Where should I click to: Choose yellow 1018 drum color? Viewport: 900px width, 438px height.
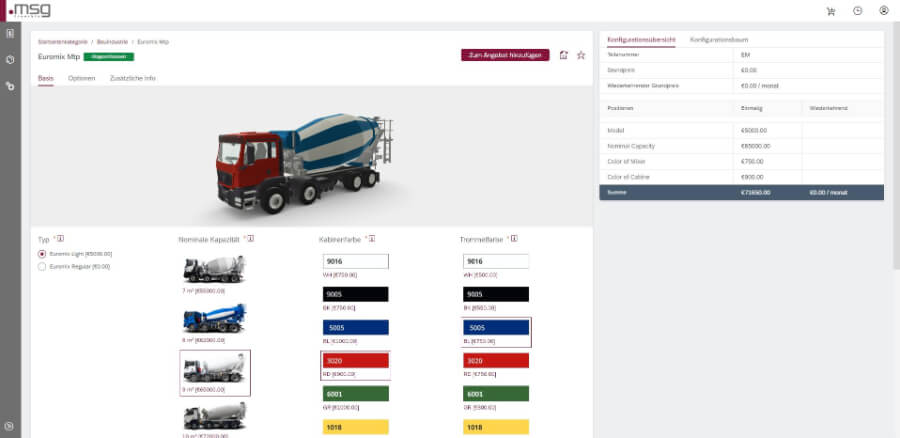point(496,427)
